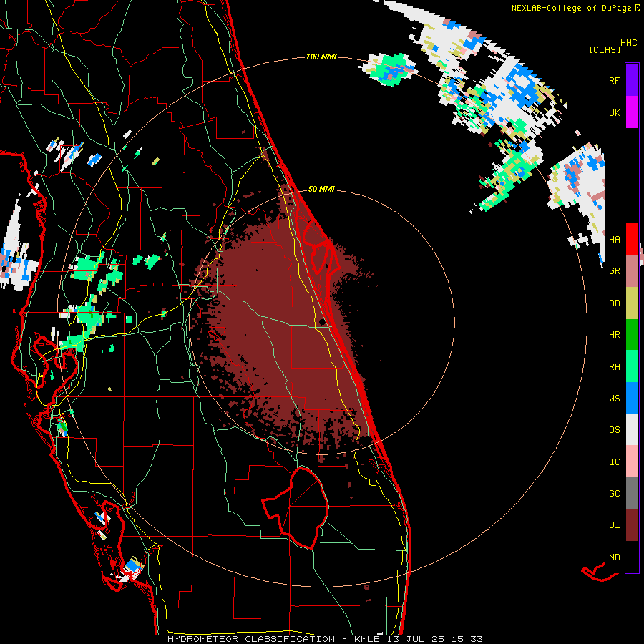Click the "15:33" timestamp text

click(468, 639)
